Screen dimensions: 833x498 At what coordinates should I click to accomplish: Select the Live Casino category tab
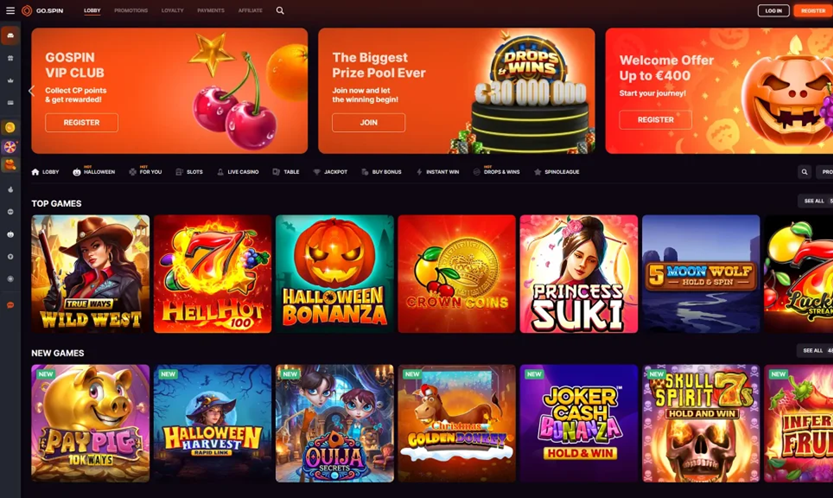tap(238, 172)
